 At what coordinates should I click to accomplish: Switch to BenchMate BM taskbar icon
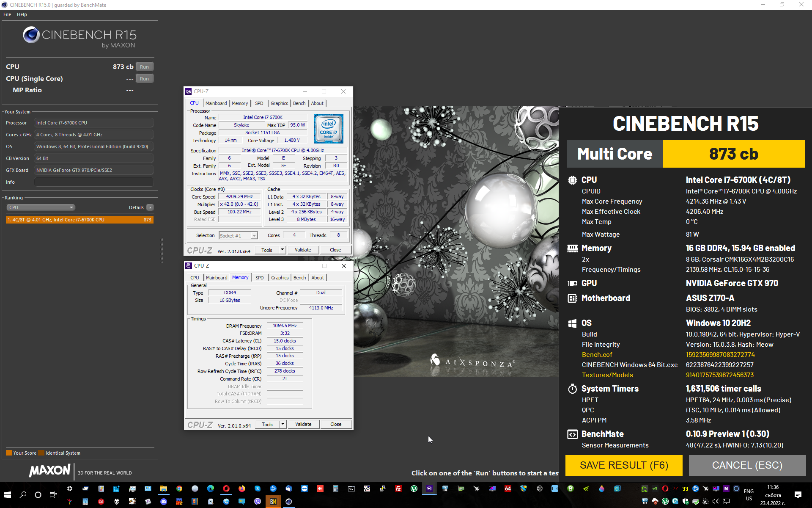tap(273, 502)
